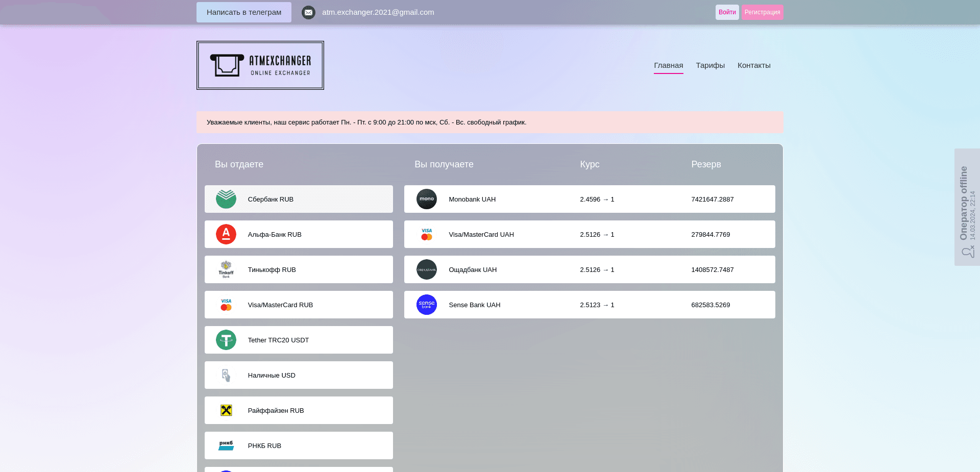Click the Написать в телеграм button
This screenshot has height=472, width=980.
coord(243,12)
